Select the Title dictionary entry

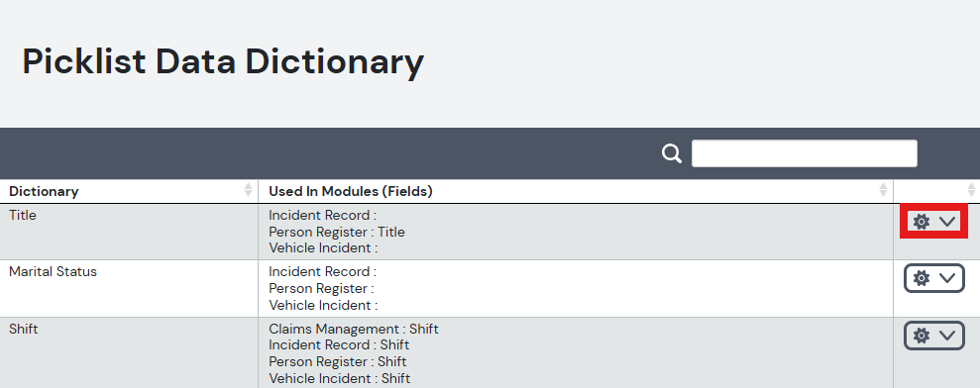pyautogui.click(x=23, y=215)
